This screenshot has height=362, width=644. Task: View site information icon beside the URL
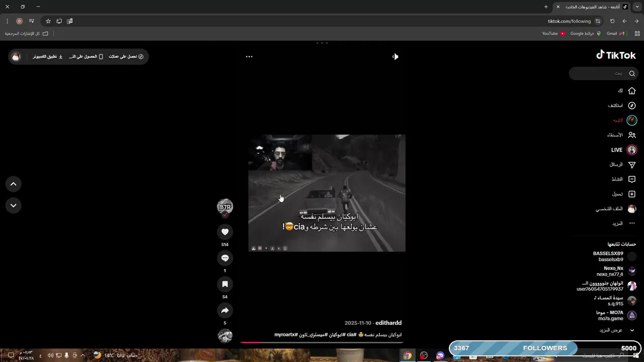(x=598, y=21)
